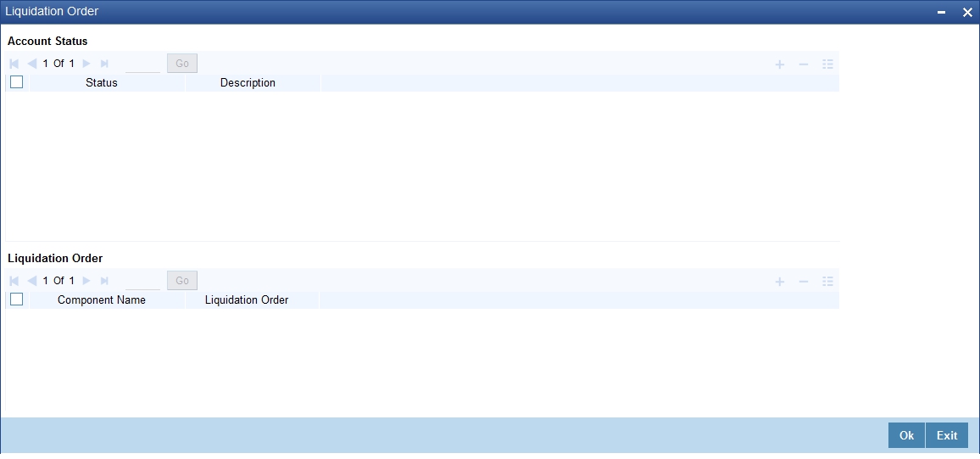Minimize the Liquidation Order window

[x=941, y=13]
